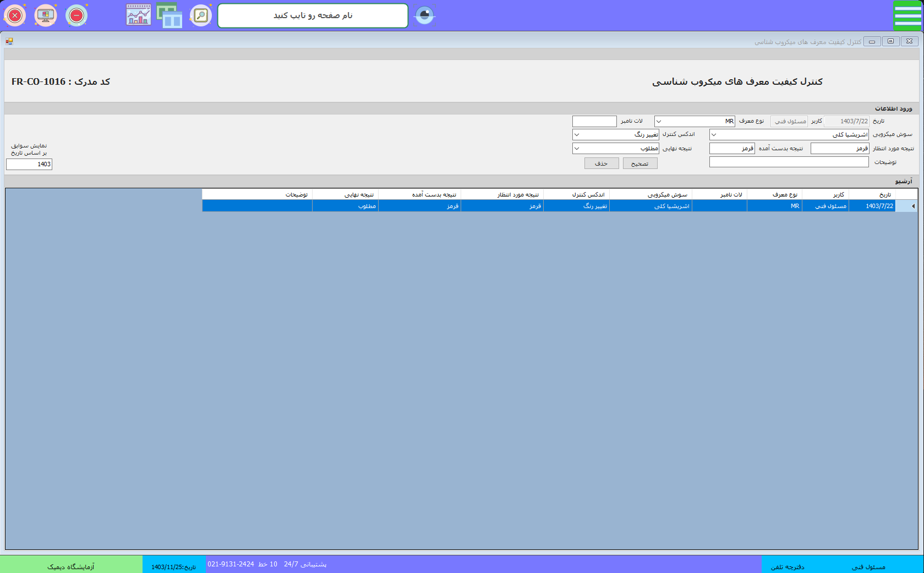Expand the نوع معرف dropdown showing MR
This screenshot has width=924, height=573.
[x=659, y=122]
